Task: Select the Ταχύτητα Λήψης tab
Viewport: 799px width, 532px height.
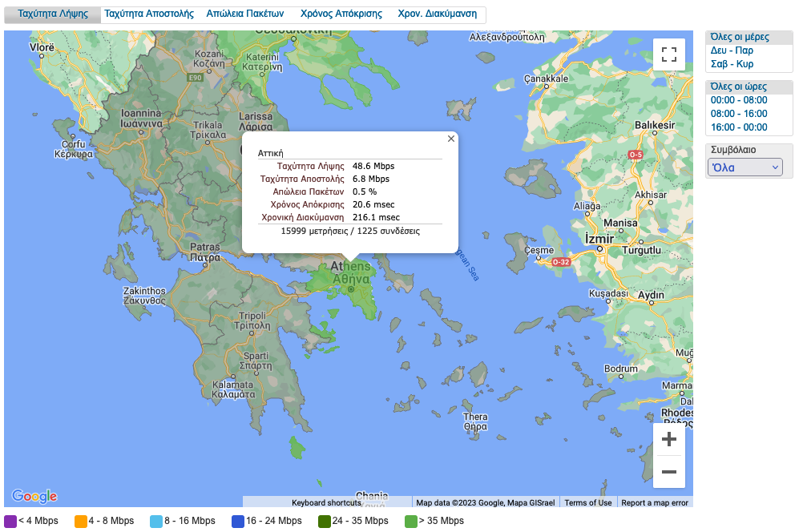Action: point(52,14)
